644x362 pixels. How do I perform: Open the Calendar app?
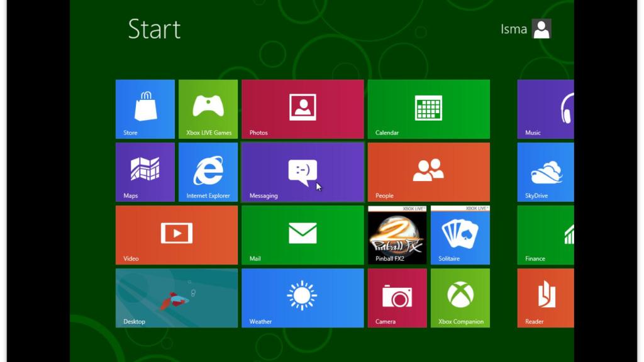tap(428, 109)
